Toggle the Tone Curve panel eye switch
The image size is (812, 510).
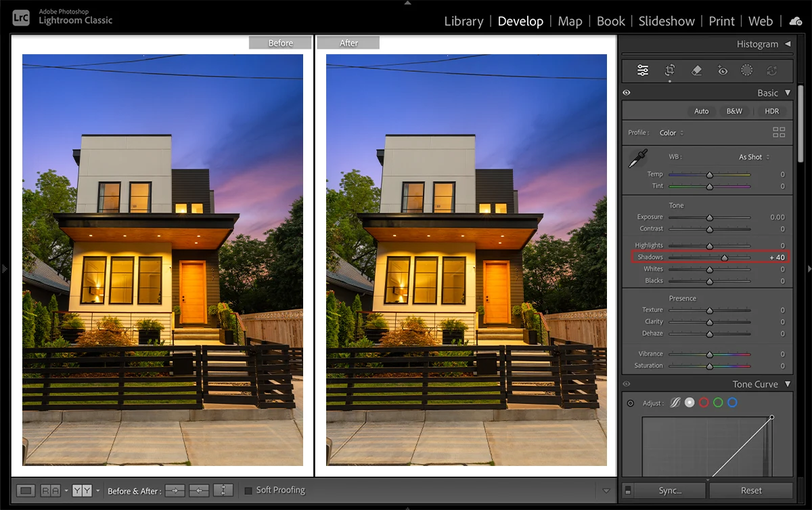point(627,384)
